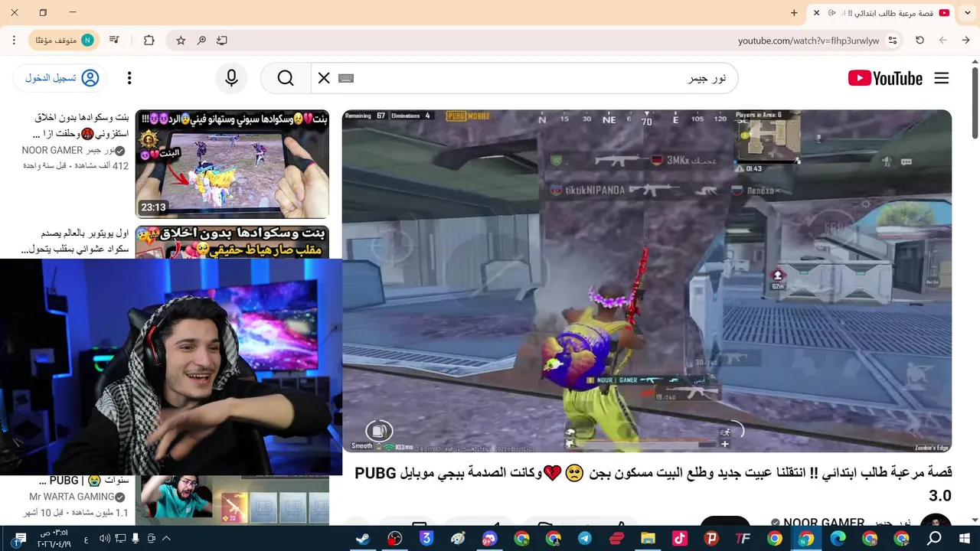
Task: Open the 23:13 suggested video thumbnail
Action: [x=232, y=164]
